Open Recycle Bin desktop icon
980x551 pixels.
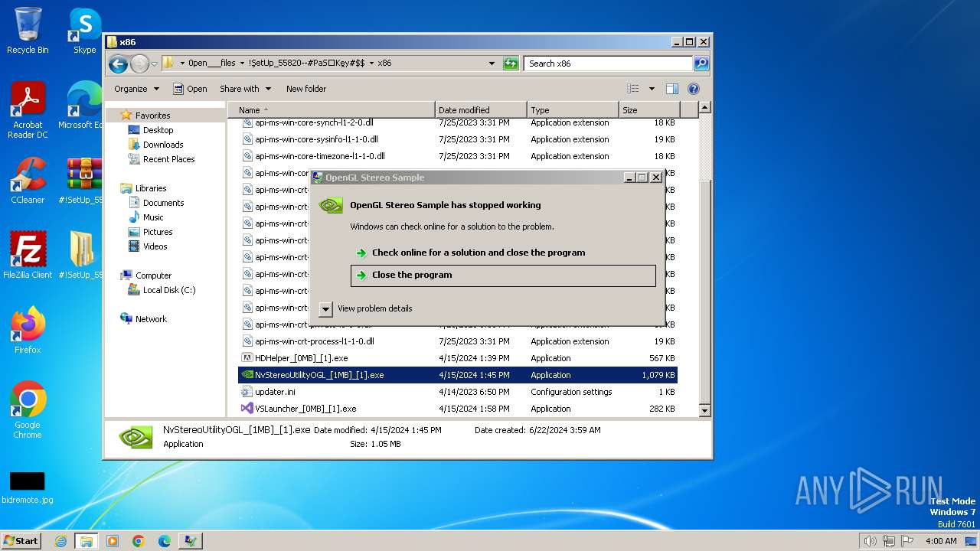tap(28, 31)
